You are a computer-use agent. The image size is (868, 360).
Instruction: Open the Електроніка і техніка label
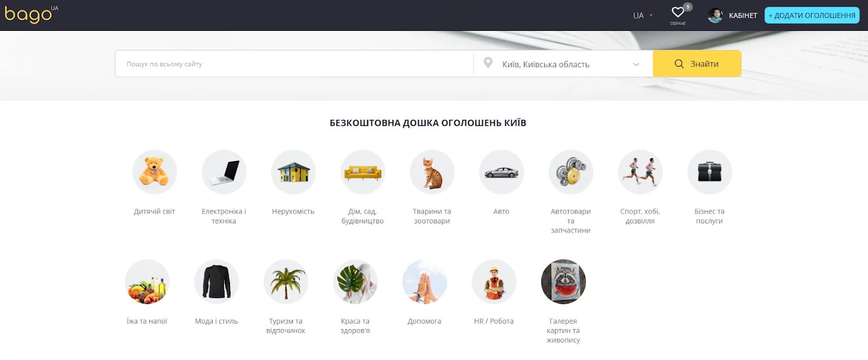coord(224,216)
